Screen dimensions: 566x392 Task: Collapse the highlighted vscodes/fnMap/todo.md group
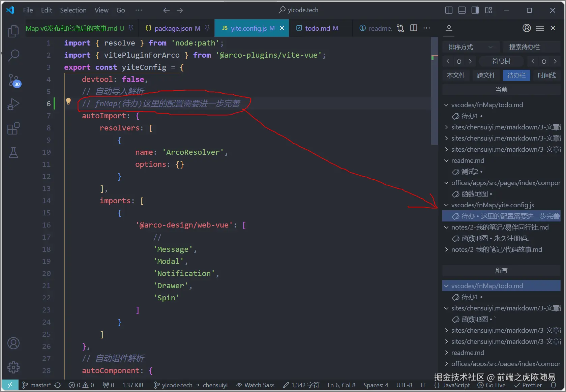446,286
